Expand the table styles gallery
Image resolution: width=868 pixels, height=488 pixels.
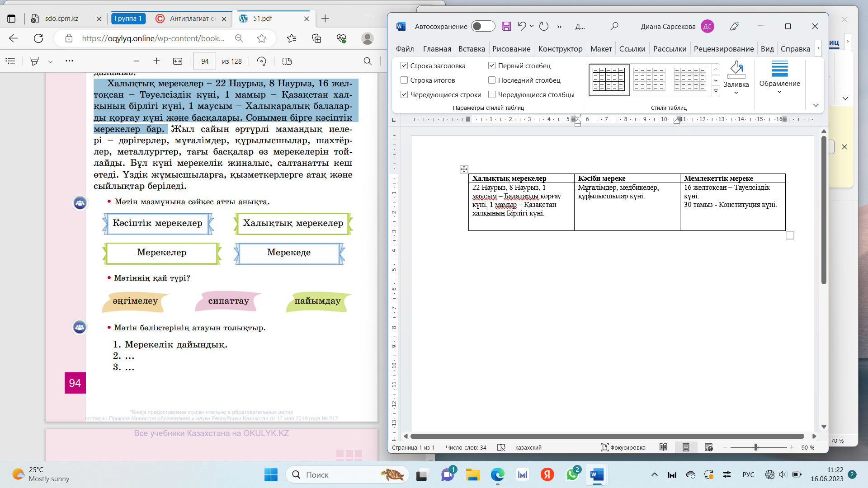[716, 91]
